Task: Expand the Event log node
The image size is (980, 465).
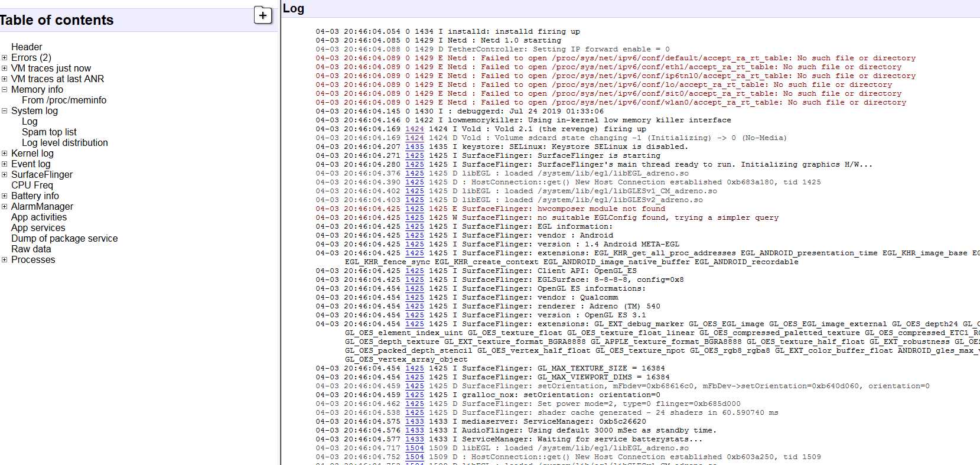Action: (x=5, y=164)
